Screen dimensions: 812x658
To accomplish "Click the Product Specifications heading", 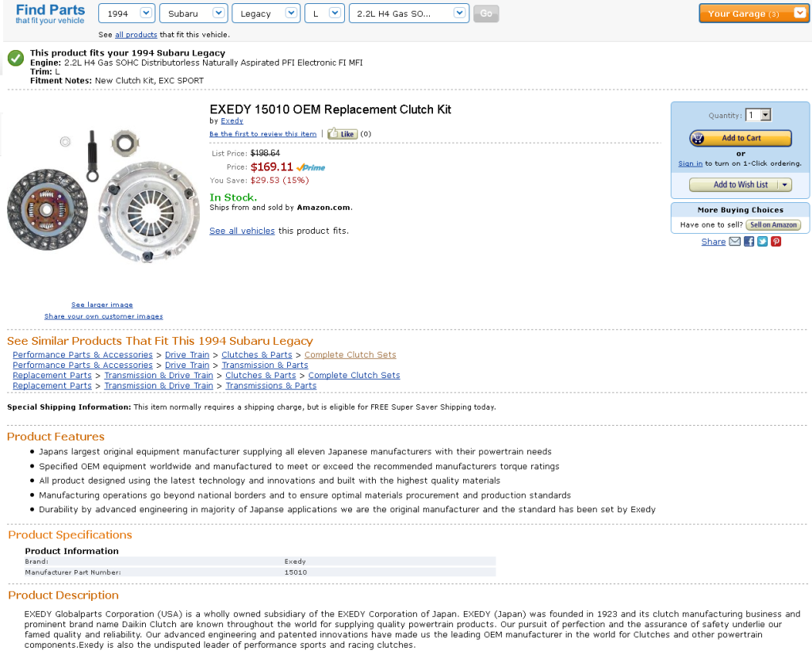I will pyautogui.click(x=70, y=535).
